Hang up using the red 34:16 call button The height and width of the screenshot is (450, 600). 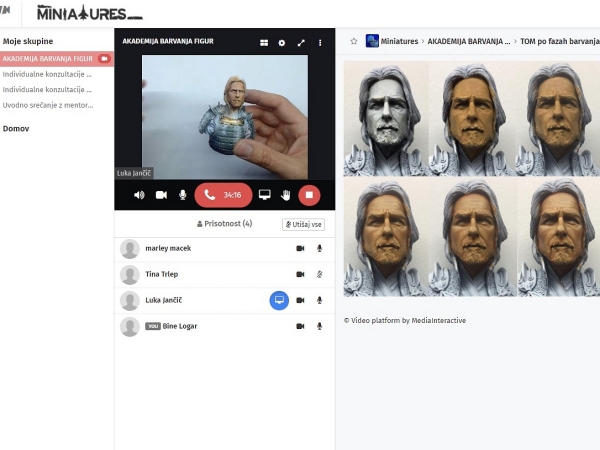(223, 195)
